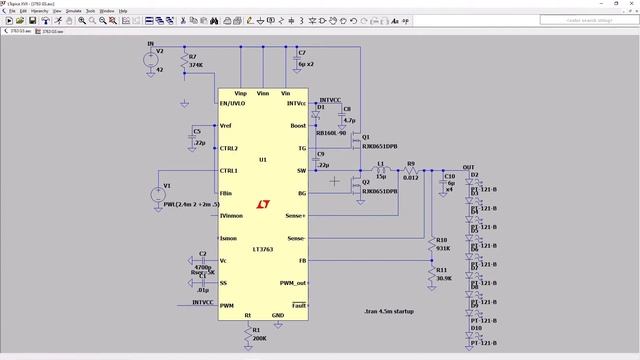Image resolution: width=640 pixels, height=360 pixels.
Task: Click the V1 PWL voltage source symbol
Action: click(158, 195)
